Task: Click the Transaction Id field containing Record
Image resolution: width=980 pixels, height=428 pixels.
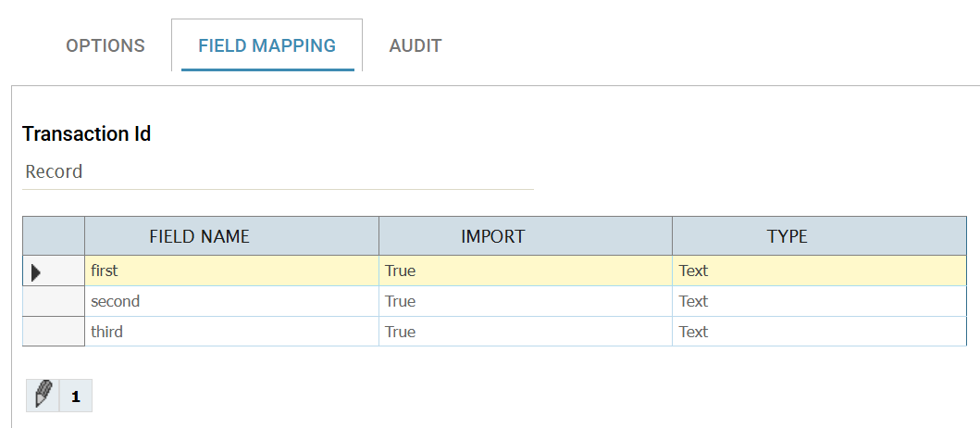Action: pos(278,172)
